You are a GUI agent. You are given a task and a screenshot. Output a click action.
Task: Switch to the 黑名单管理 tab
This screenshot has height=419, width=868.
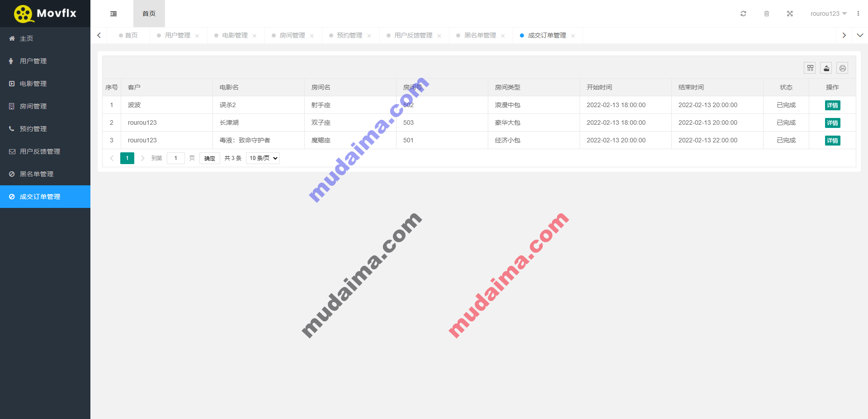coord(480,35)
